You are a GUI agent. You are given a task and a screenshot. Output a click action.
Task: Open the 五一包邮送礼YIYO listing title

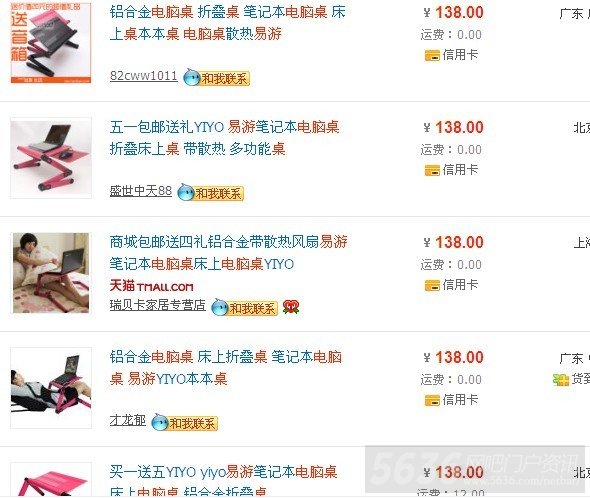click(224, 138)
